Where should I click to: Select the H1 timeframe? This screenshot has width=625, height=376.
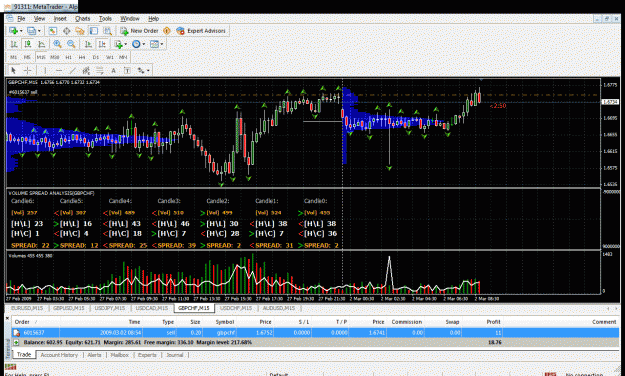(x=69, y=57)
